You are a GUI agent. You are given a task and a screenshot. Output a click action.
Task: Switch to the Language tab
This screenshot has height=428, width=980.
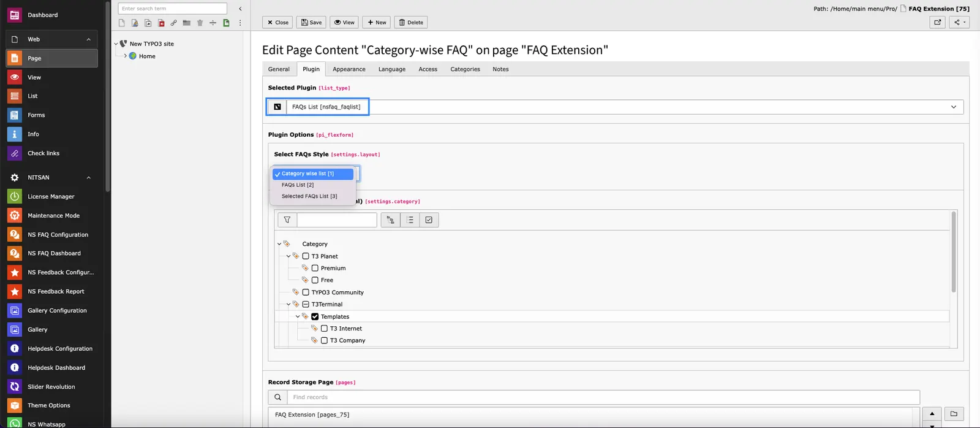[x=392, y=69]
